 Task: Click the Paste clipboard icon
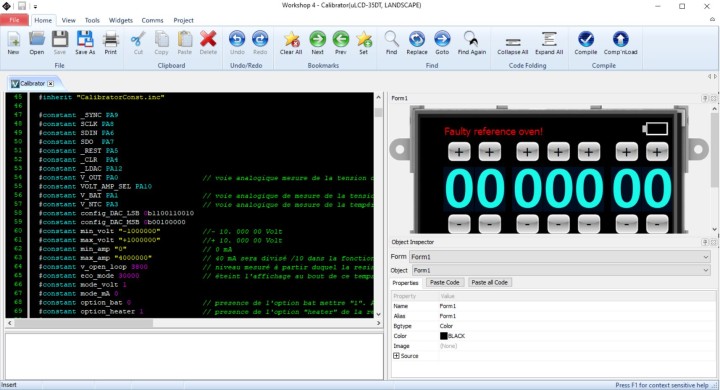185,43
